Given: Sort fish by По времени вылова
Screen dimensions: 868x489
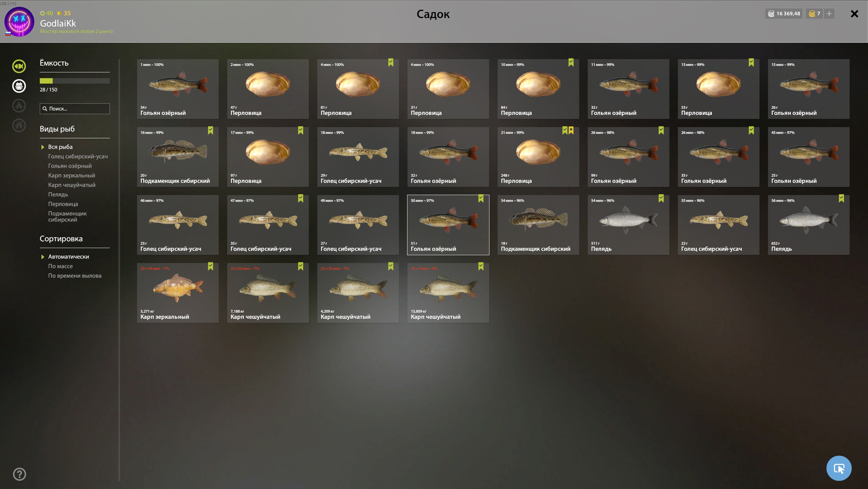Looking at the screenshot, I should point(74,276).
